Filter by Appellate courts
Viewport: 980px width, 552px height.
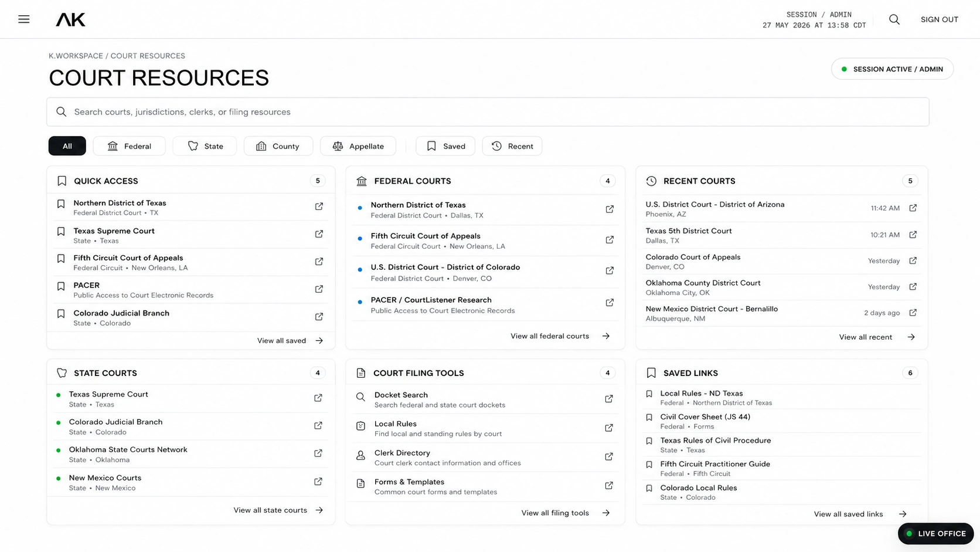(x=358, y=146)
